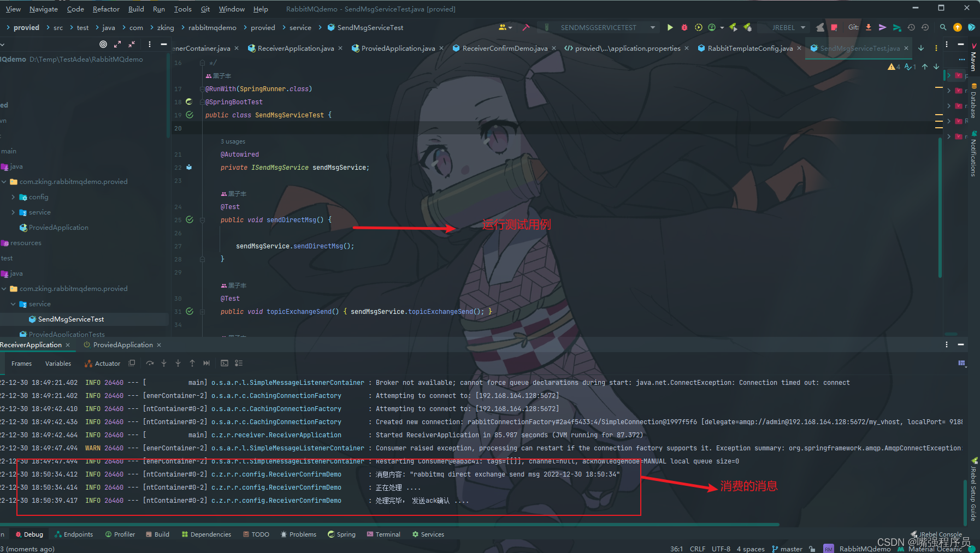Open the Variables debugger tab
The height and width of the screenshot is (553, 980).
click(x=58, y=363)
